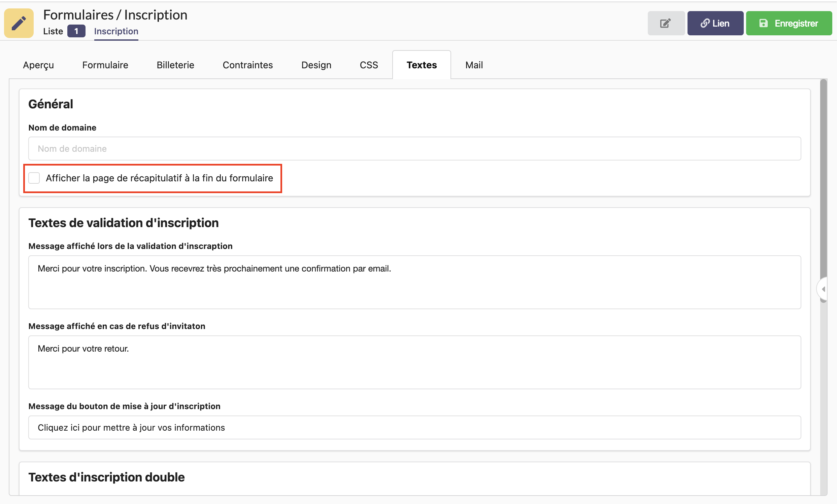The width and height of the screenshot is (837, 504).
Task: Enable the page de récapitulatif checkbox
Action: (x=34, y=178)
